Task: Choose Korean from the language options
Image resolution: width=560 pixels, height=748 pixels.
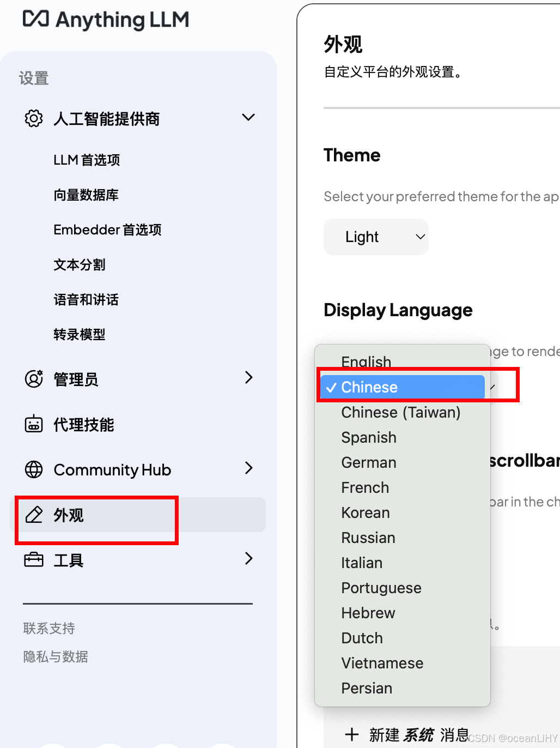Action: click(x=365, y=512)
